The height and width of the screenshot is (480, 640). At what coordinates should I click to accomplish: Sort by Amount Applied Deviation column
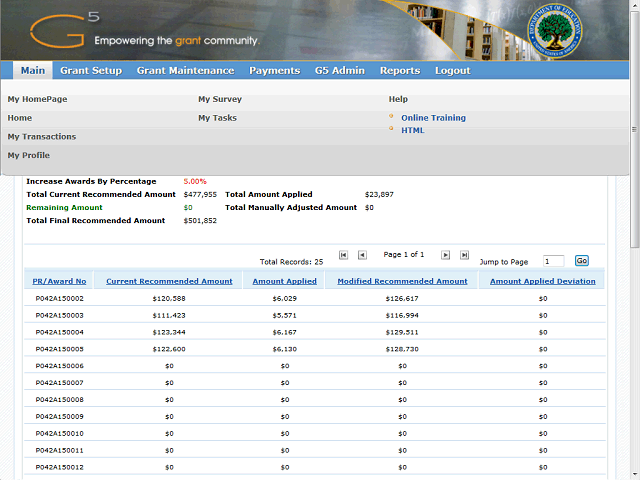pyautogui.click(x=542, y=282)
